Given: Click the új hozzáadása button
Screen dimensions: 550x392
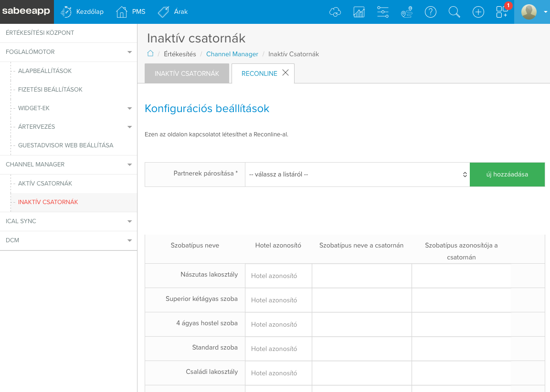Looking at the screenshot, I should pos(507,175).
